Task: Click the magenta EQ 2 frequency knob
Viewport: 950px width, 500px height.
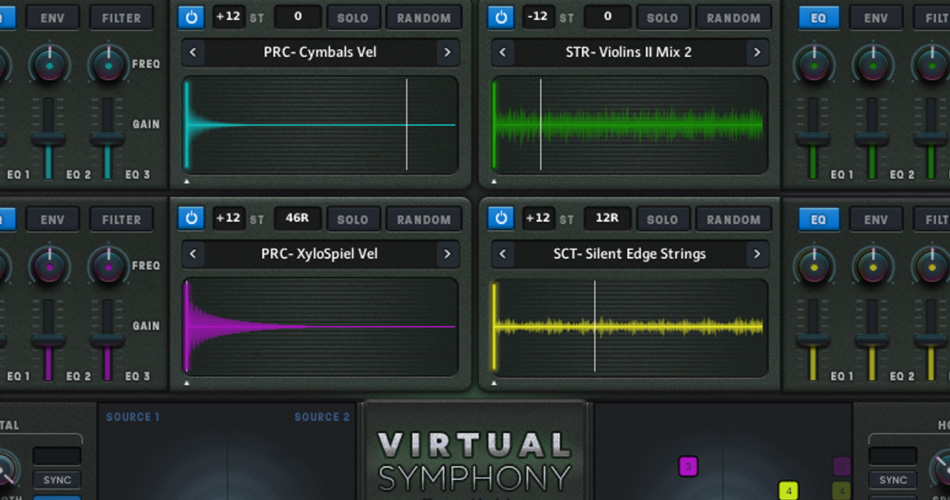Action: 50,266
